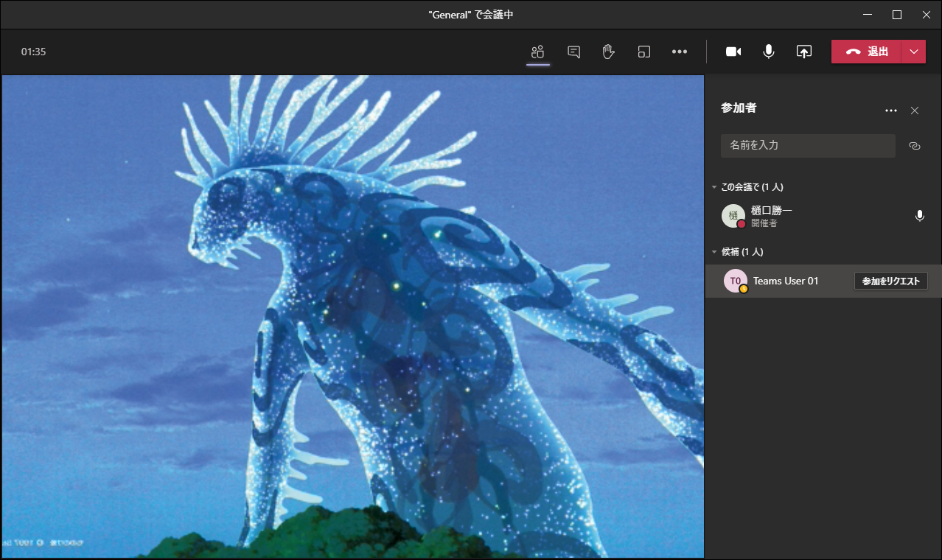Expand the leave options dropdown arrow
This screenshot has height=560, width=942.
click(914, 52)
